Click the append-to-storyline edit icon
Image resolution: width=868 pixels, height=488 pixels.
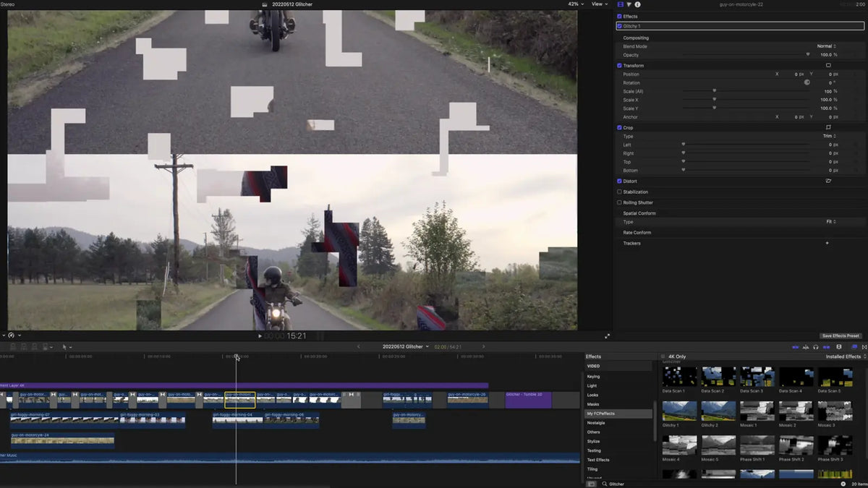tap(35, 346)
